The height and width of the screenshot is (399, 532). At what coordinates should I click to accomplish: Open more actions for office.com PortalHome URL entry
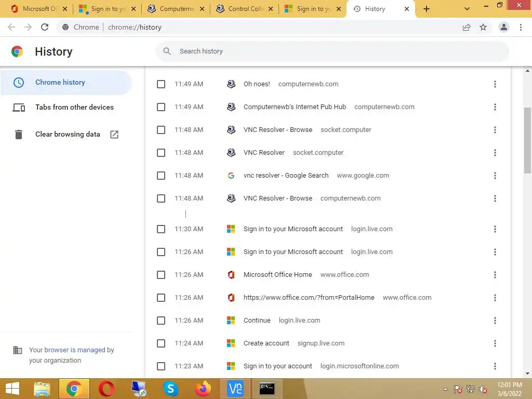point(495,298)
